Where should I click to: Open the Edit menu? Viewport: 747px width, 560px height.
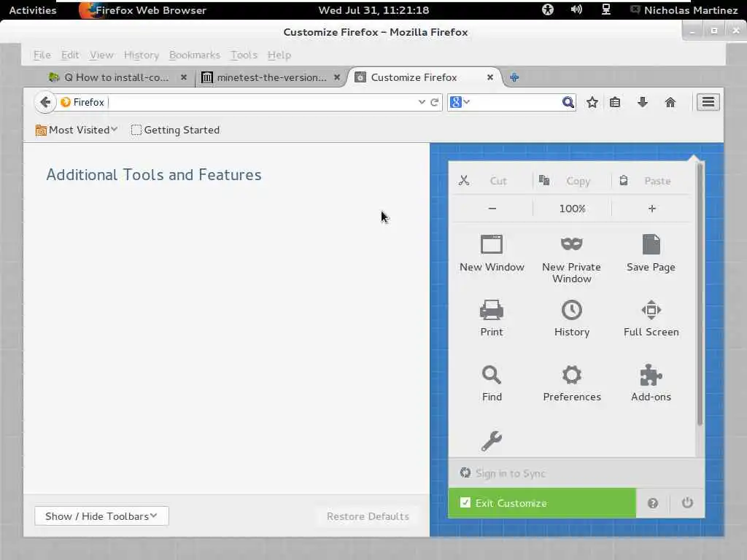(70, 55)
